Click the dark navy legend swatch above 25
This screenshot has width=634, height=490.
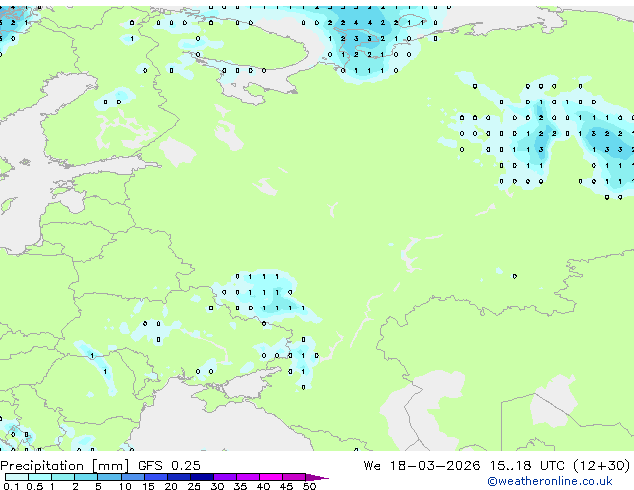pyautogui.click(x=202, y=477)
